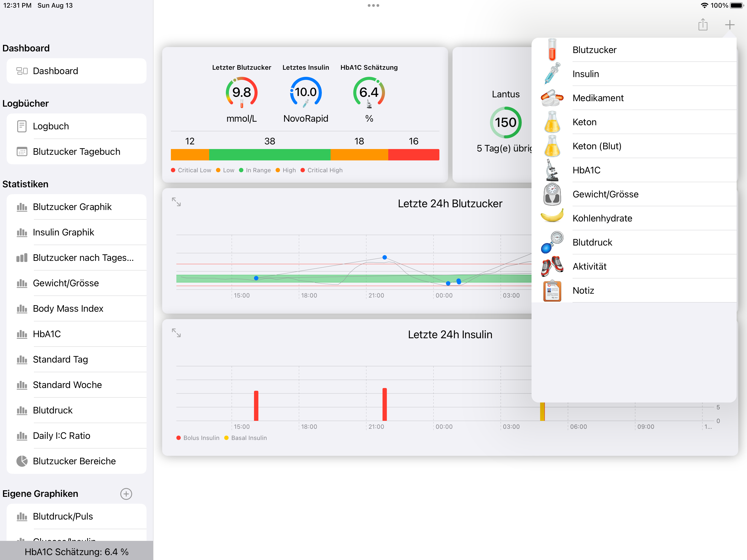747x560 pixels.
Task: Tap the green In Range bar segment
Action: pos(270,155)
